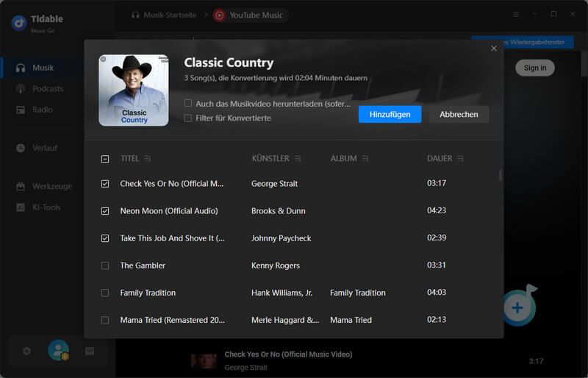Viewport: 588px width, 378px height.
Task: Click duration 03:31
Action: (x=437, y=265)
